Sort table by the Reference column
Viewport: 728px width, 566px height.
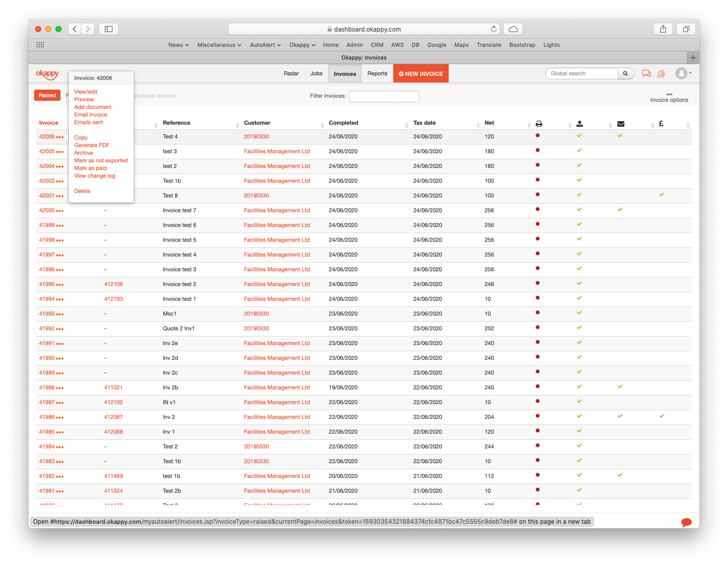(x=177, y=123)
